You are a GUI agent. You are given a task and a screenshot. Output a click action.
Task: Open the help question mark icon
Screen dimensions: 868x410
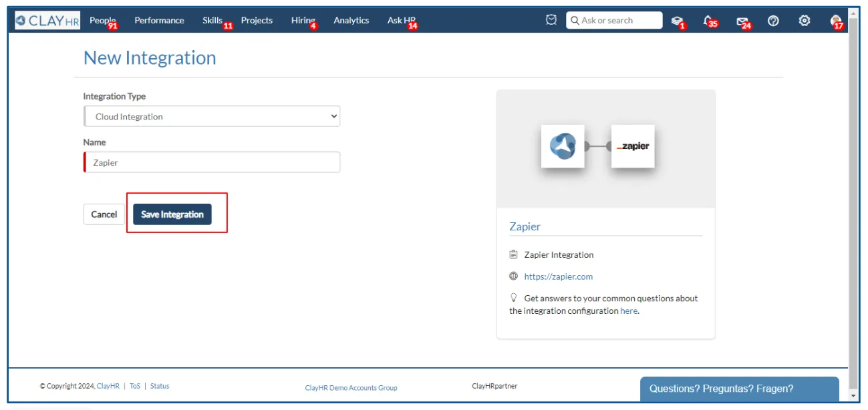point(773,21)
